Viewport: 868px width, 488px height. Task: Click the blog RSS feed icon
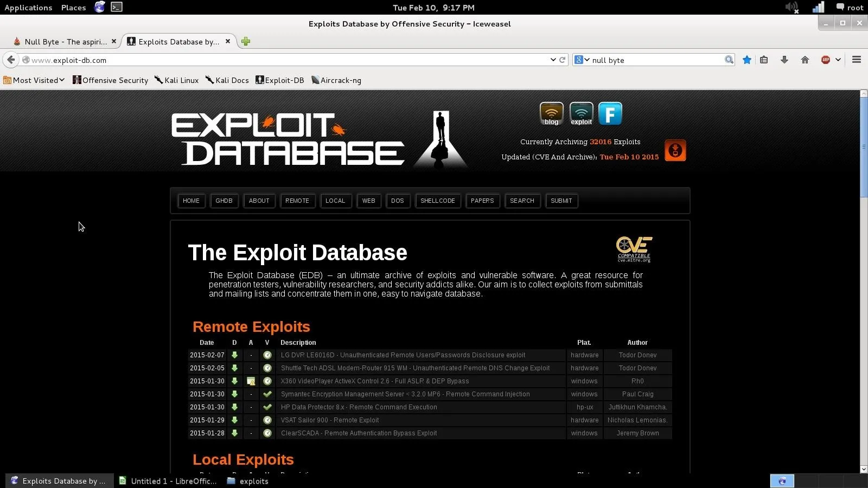(551, 113)
